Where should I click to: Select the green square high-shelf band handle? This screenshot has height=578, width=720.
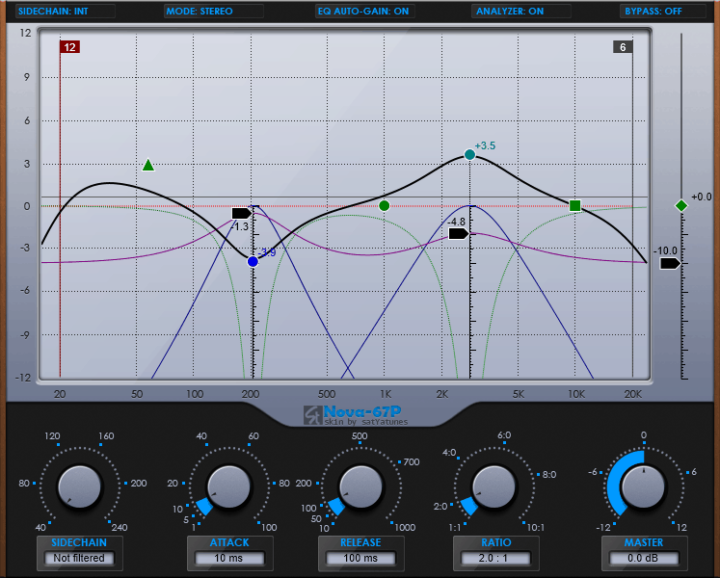[x=575, y=206]
